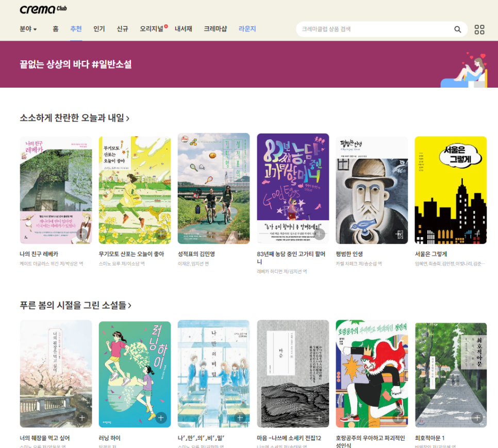Viewport: 498px width, 448px height.
Task: Click title link 너의 췌장을 먹고 싶어
Action: tap(44, 438)
